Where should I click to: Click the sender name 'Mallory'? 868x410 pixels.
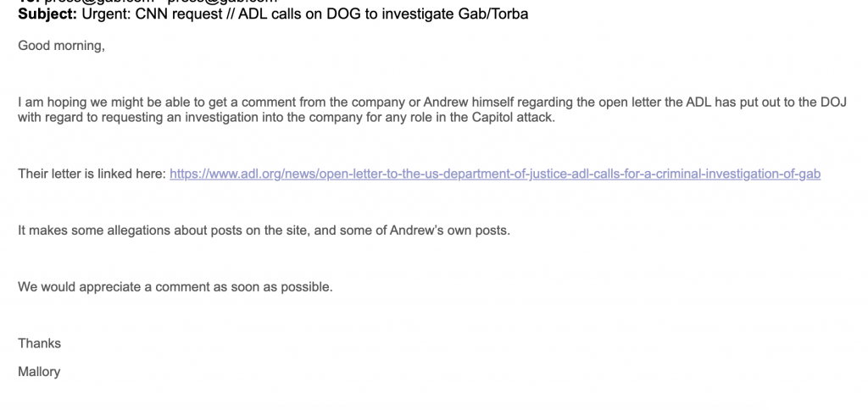[x=39, y=372]
